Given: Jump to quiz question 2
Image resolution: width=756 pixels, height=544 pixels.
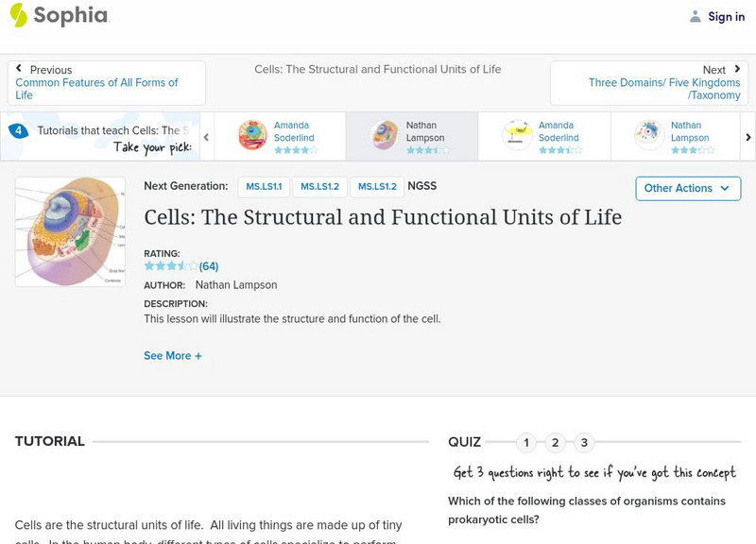Looking at the screenshot, I should pos(556,442).
